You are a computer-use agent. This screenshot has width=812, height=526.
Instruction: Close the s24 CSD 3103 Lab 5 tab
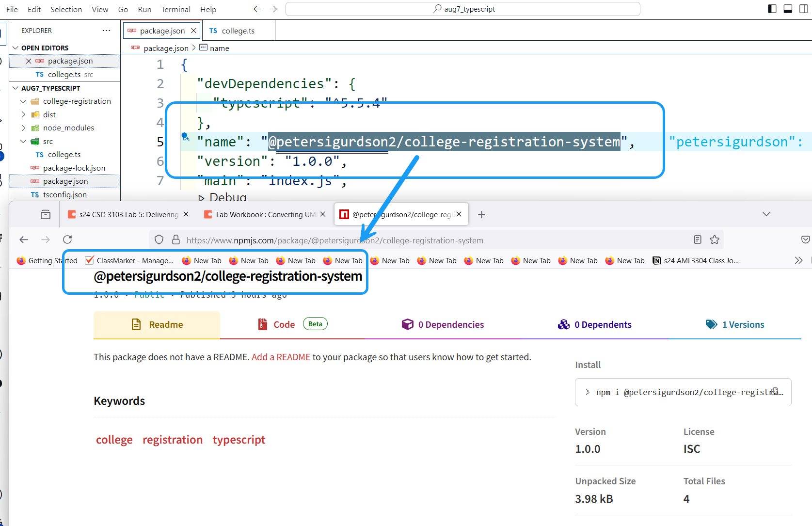coord(186,214)
